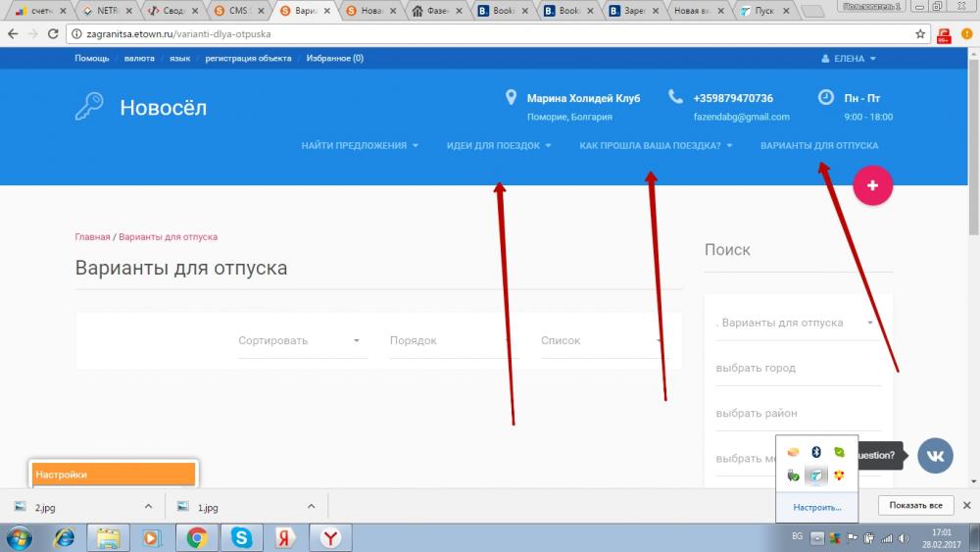980x552 pixels.
Task: Click the phone handset icon in header
Action: pyautogui.click(x=675, y=97)
